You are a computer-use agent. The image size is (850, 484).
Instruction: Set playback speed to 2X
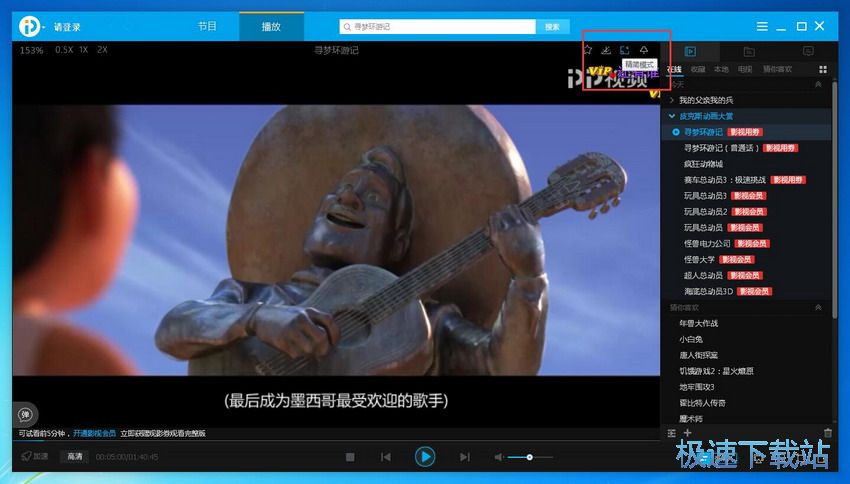pyautogui.click(x=102, y=49)
